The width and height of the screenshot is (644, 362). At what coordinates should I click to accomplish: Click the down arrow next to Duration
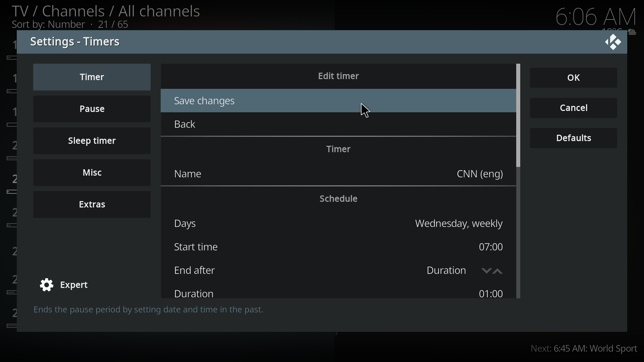[486, 271]
